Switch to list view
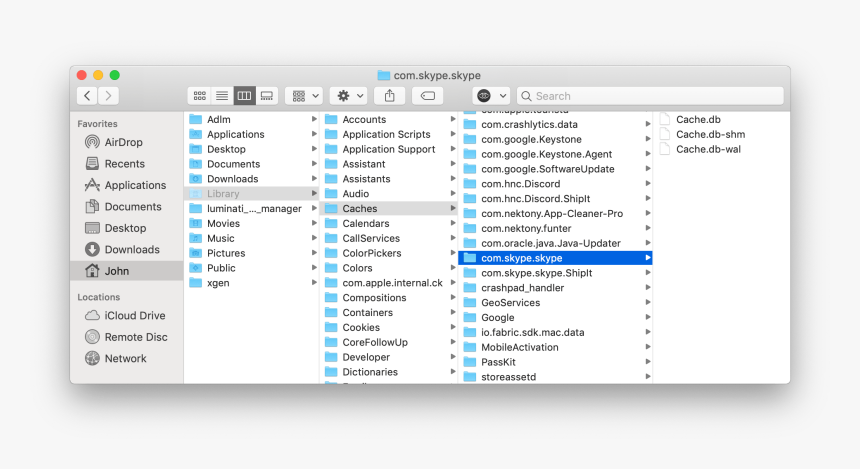 tap(222, 96)
